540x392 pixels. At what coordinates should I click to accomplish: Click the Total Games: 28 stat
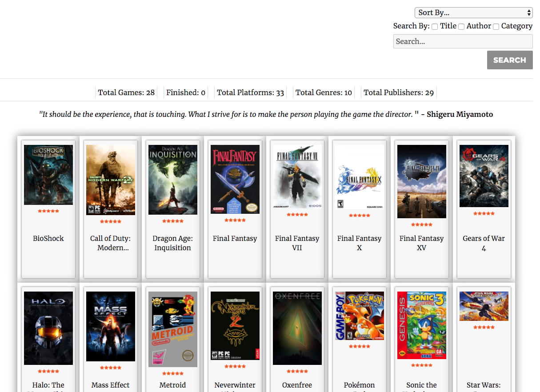127,92
